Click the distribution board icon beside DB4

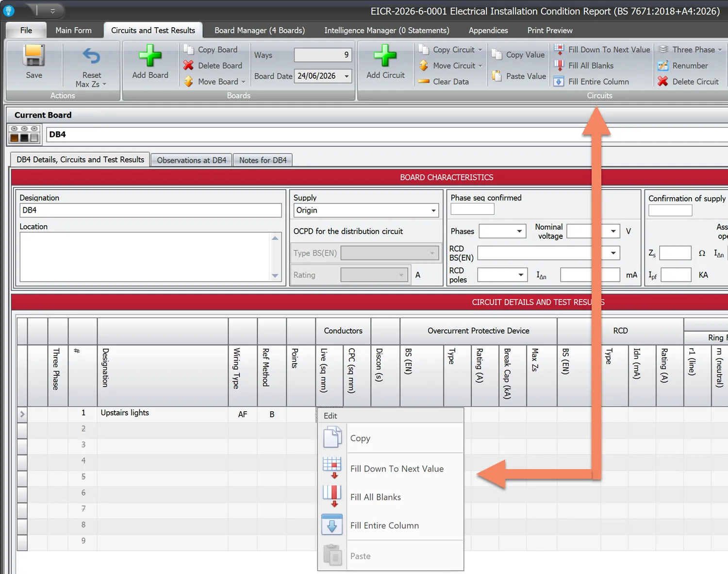(24, 135)
